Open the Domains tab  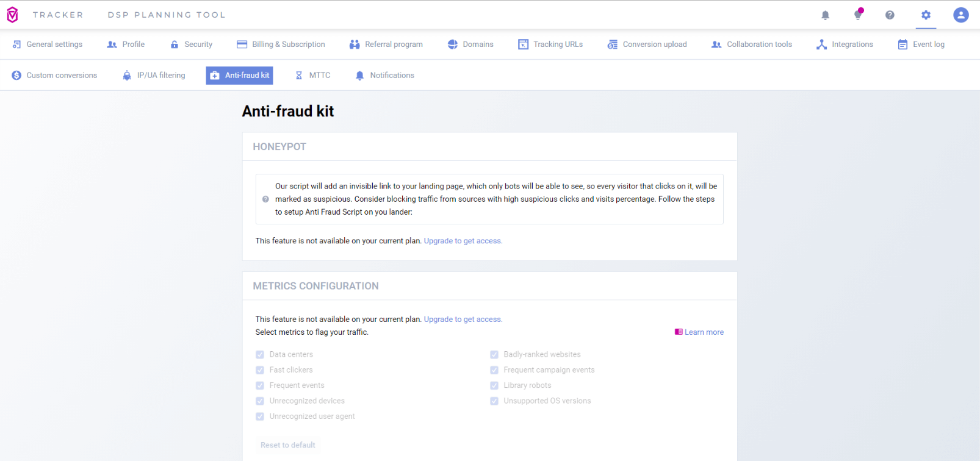coord(471,45)
